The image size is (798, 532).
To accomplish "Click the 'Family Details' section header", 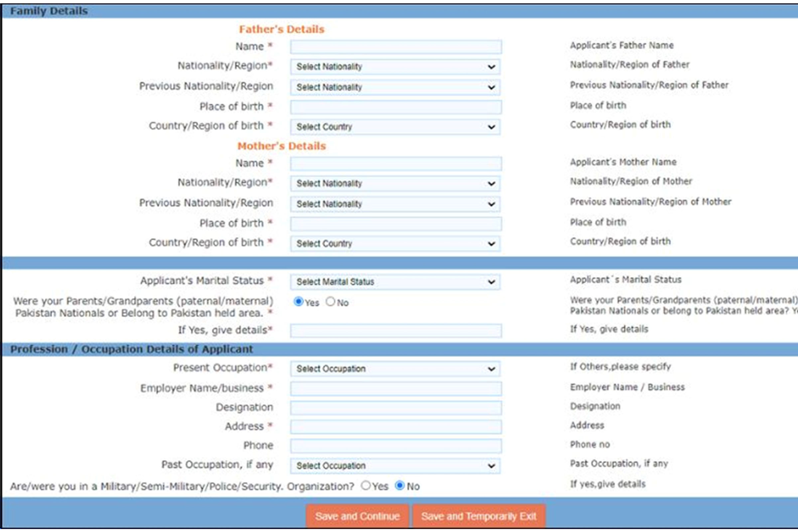I will (x=49, y=11).
